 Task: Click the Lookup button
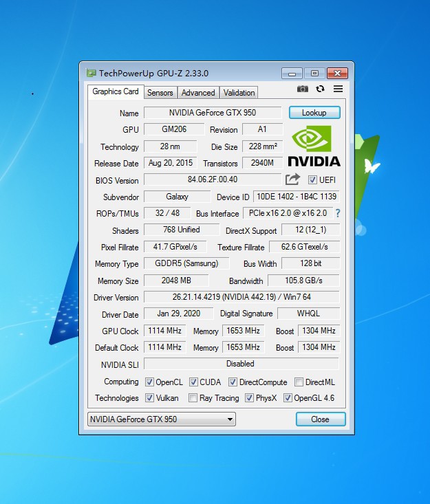(314, 113)
